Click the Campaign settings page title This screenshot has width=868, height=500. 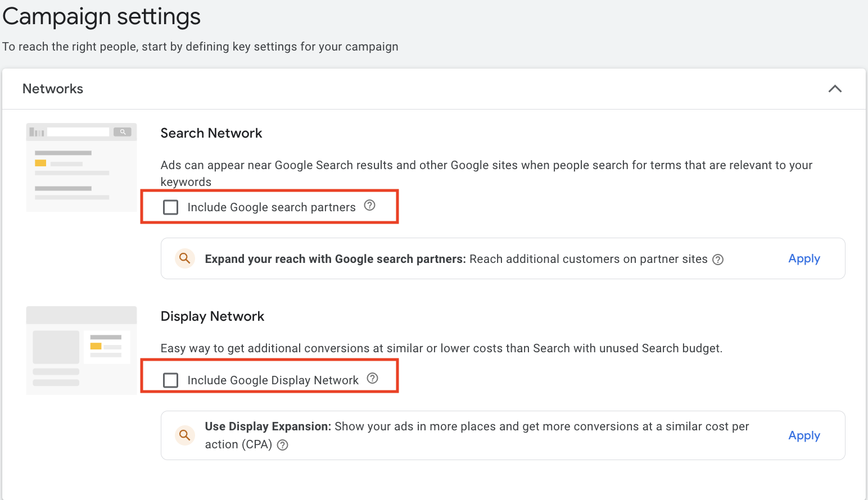[102, 16]
